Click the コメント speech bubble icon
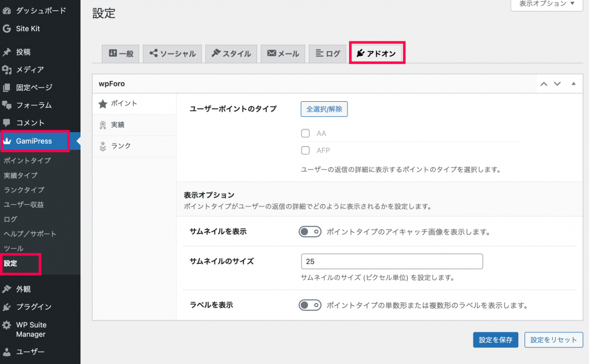Viewport: 589px width, 364px height. pyautogui.click(x=7, y=123)
